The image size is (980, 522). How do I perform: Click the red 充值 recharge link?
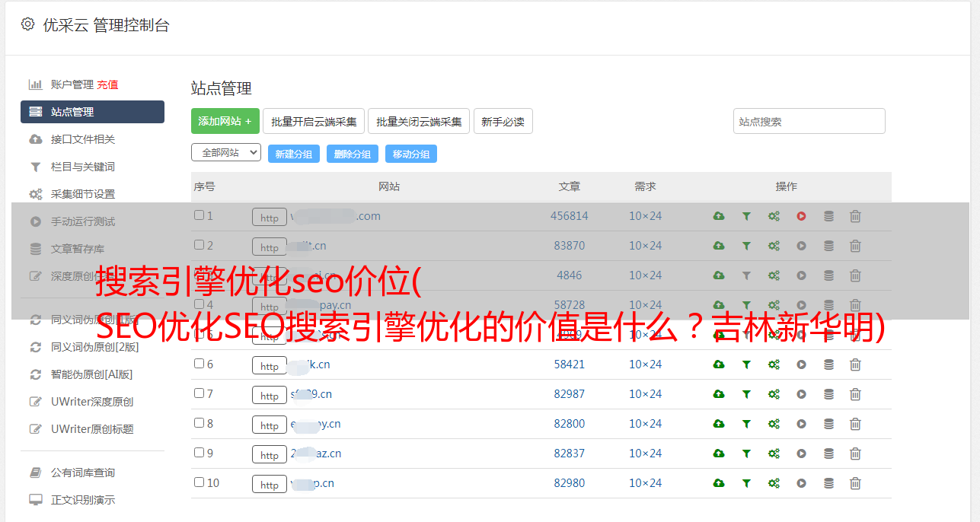pyautogui.click(x=107, y=84)
